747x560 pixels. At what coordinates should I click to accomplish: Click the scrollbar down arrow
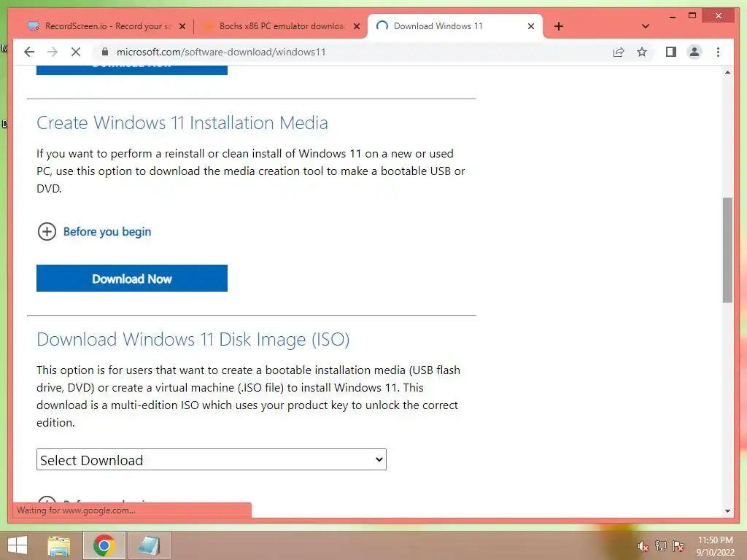coord(727,511)
